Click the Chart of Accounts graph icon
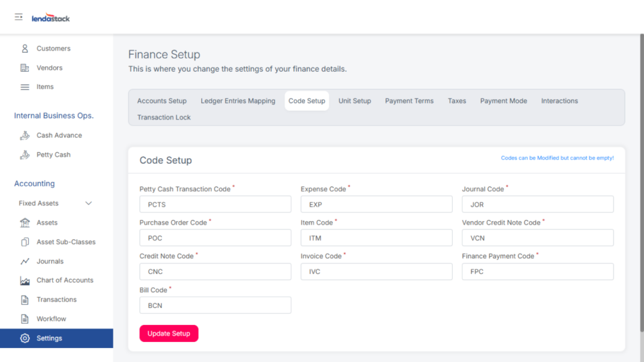Viewport: 644px width, 362px height. [25, 281]
